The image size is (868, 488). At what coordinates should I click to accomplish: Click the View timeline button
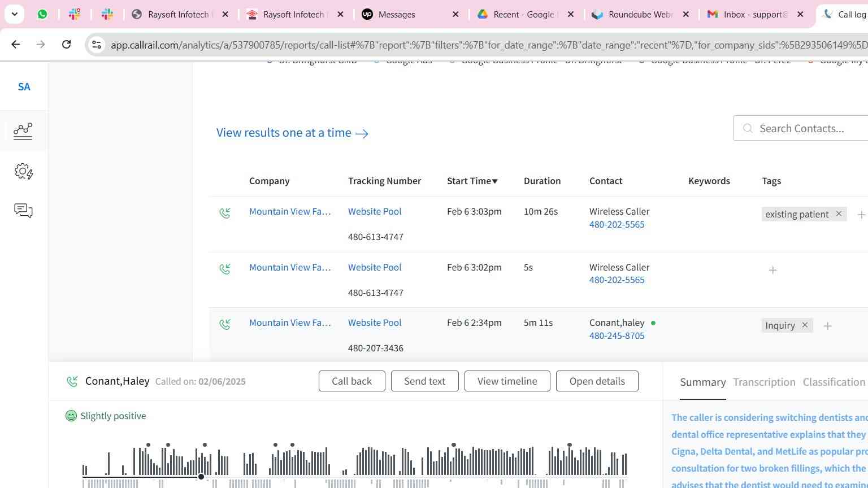pos(507,381)
